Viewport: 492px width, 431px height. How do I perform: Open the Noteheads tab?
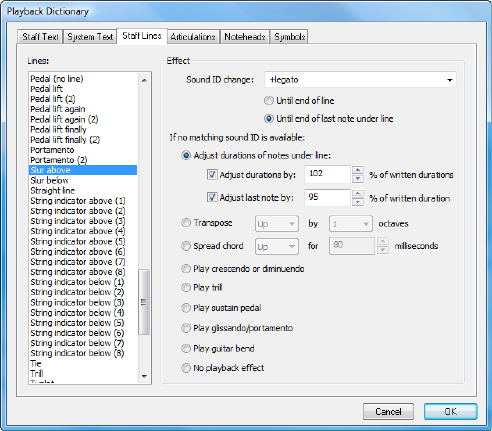[245, 37]
